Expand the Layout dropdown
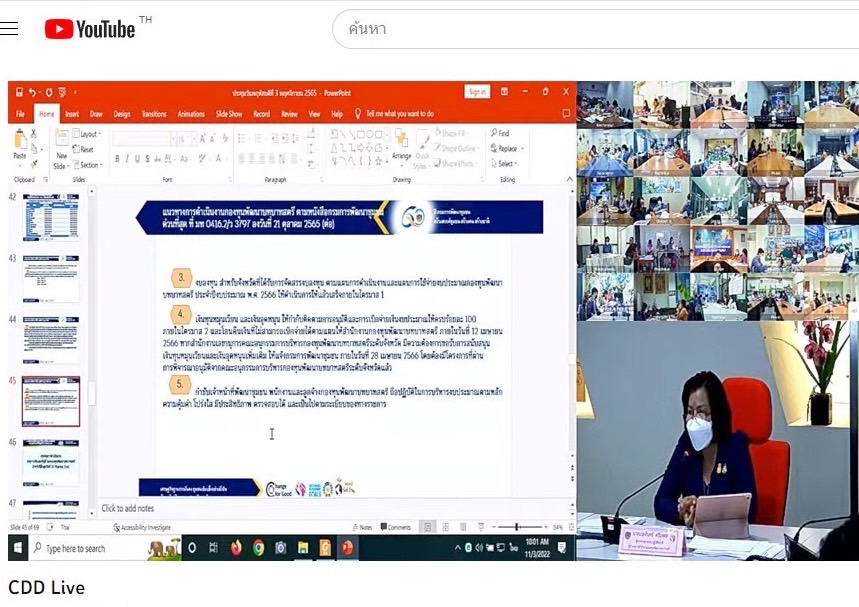 click(87, 134)
